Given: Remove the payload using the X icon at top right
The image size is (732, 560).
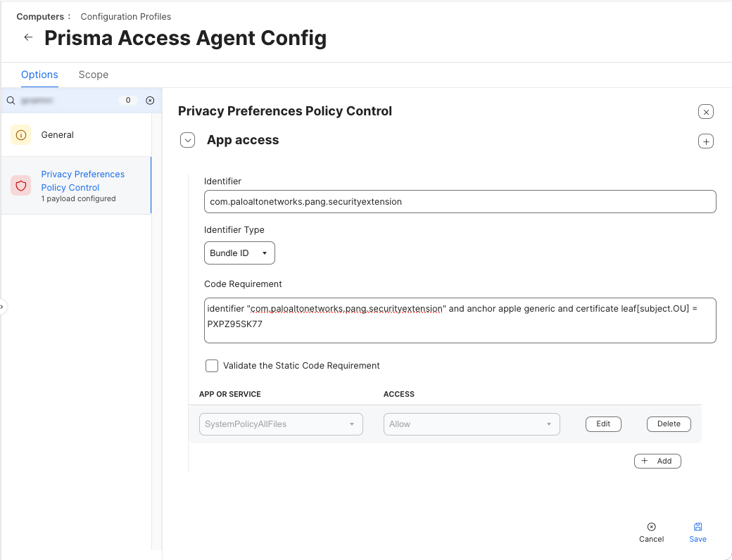Looking at the screenshot, I should pos(706,112).
